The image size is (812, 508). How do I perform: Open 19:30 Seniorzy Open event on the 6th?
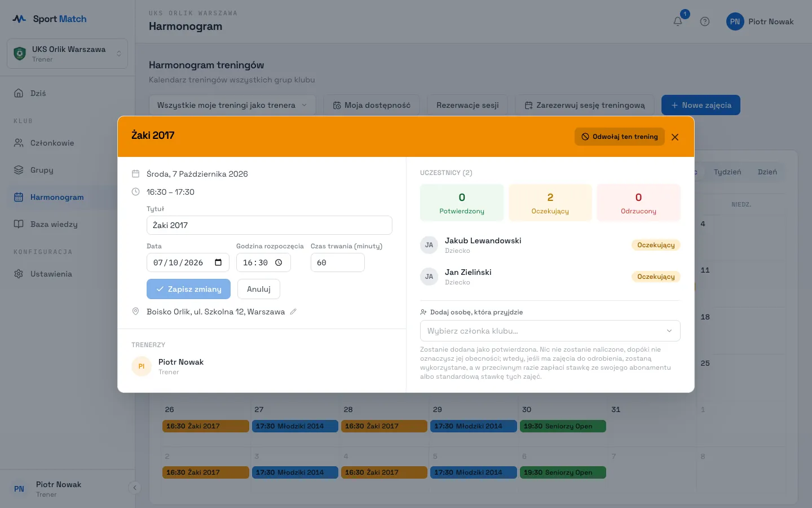(563, 472)
